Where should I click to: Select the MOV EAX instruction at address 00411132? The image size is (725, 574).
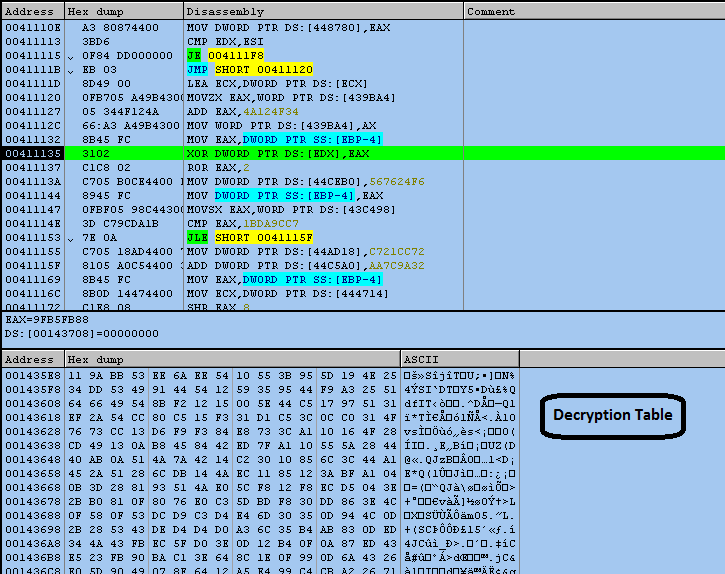pyautogui.click(x=284, y=140)
